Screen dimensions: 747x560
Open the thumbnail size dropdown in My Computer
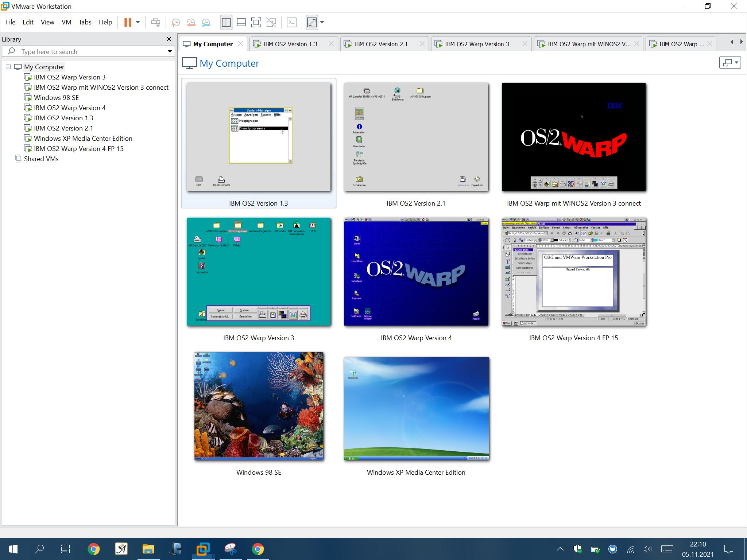[730, 63]
